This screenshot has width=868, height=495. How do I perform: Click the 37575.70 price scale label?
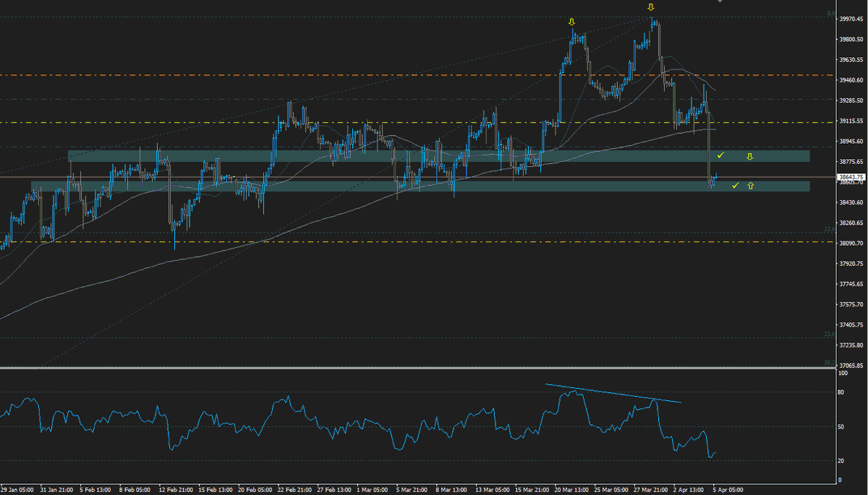851,304
